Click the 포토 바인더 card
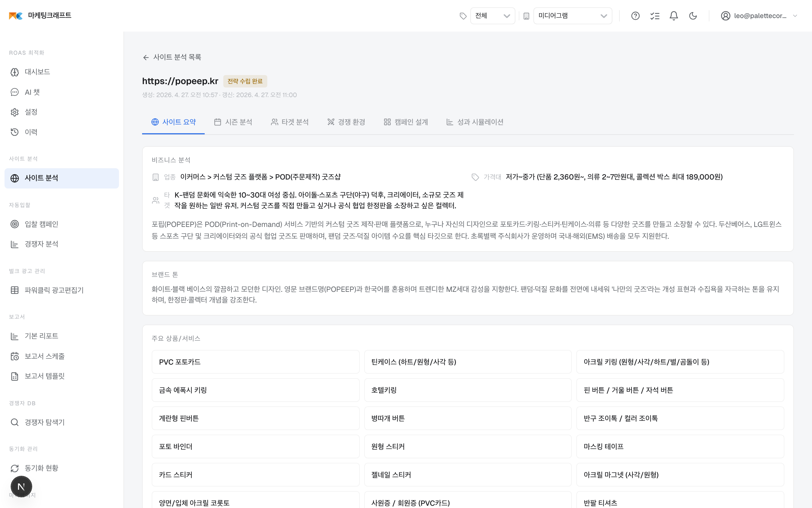This screenshot has height=508, width=812. point(255,446)
